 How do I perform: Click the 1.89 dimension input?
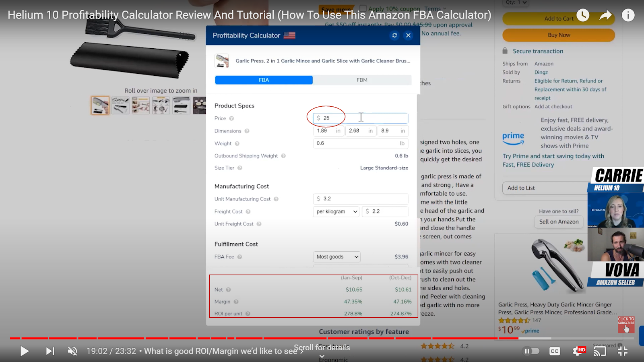coord(328,131)
